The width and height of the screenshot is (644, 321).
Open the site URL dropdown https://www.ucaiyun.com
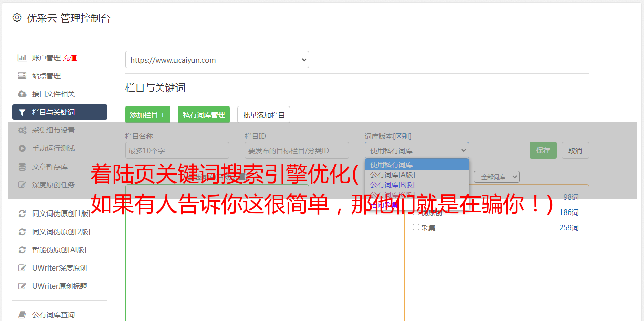[x=217, y=60]
